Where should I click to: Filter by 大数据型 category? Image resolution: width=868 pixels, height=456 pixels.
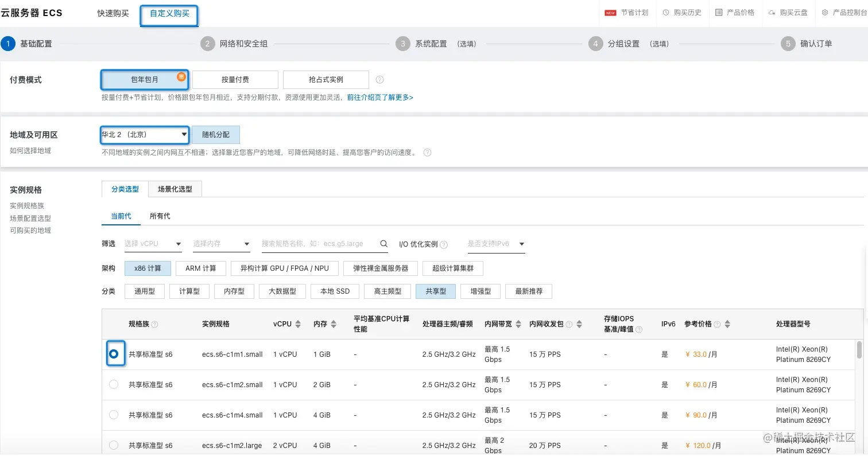(x=282, y=291)
